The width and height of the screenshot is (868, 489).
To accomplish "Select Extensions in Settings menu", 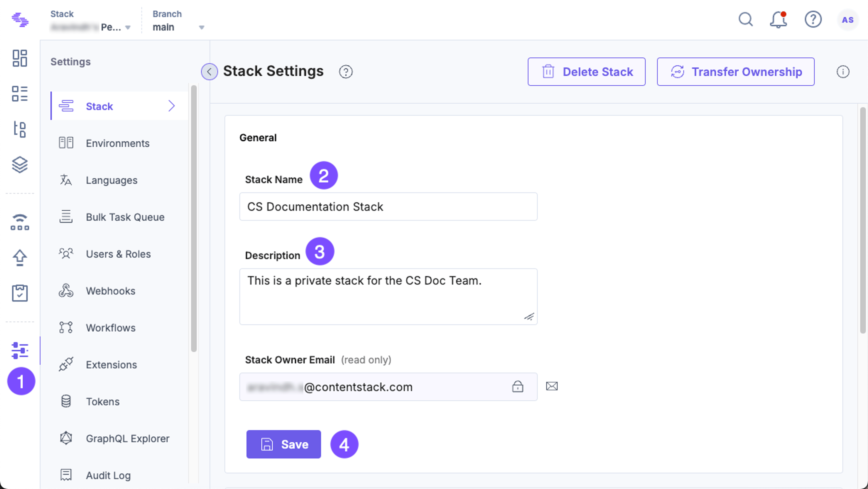I will tap(119, 365).
